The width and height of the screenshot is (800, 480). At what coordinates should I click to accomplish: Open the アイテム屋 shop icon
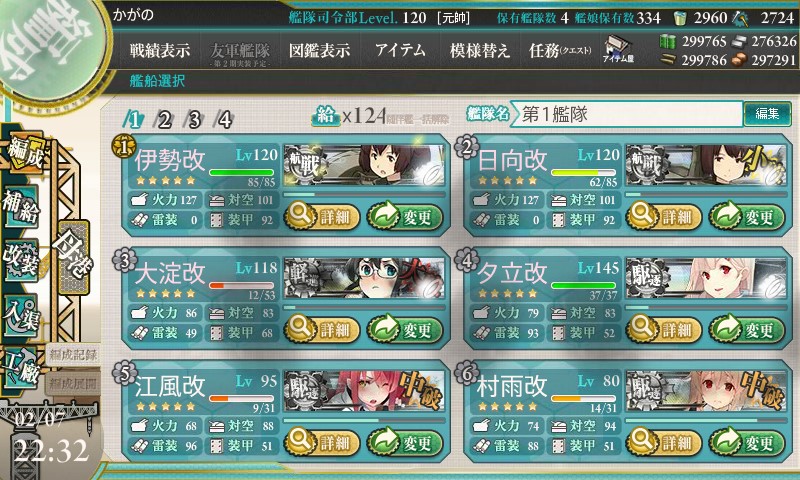click(618, 50)
